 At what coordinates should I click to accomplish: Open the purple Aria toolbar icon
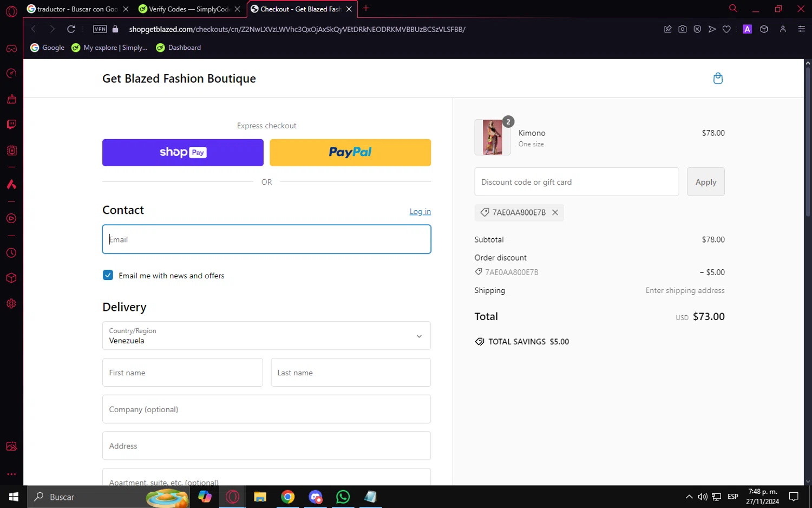(748, 29)
